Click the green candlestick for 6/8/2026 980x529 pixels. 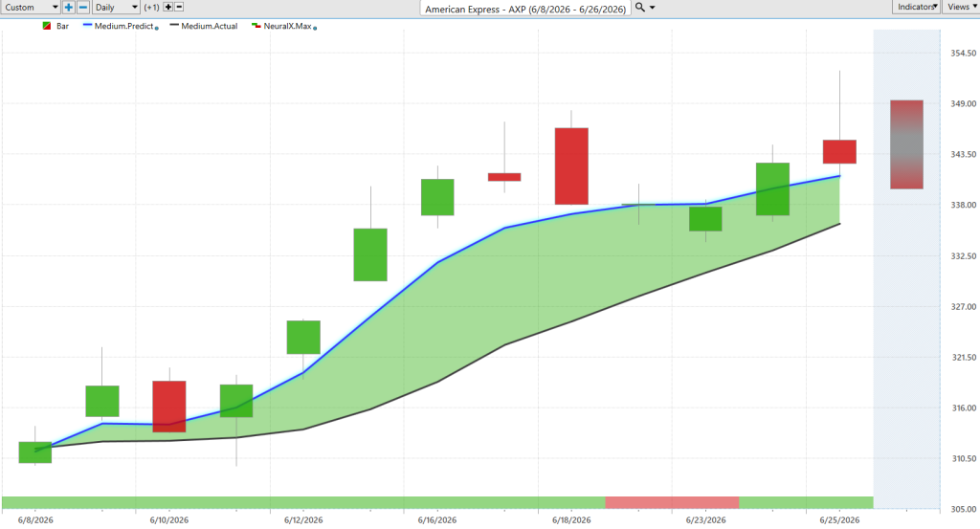(35, 452)
